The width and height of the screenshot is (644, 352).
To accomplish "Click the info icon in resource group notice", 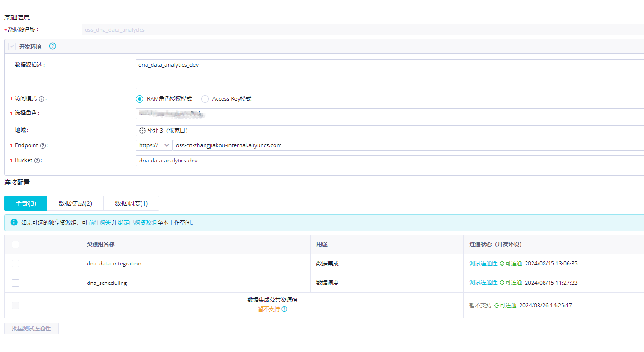I will [14, 222].
